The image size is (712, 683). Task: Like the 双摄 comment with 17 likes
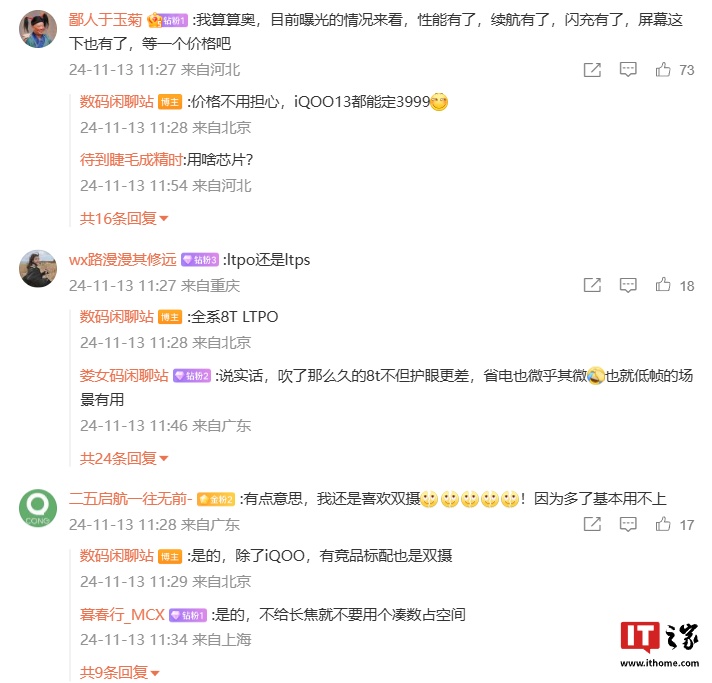(x=663, y=524)
